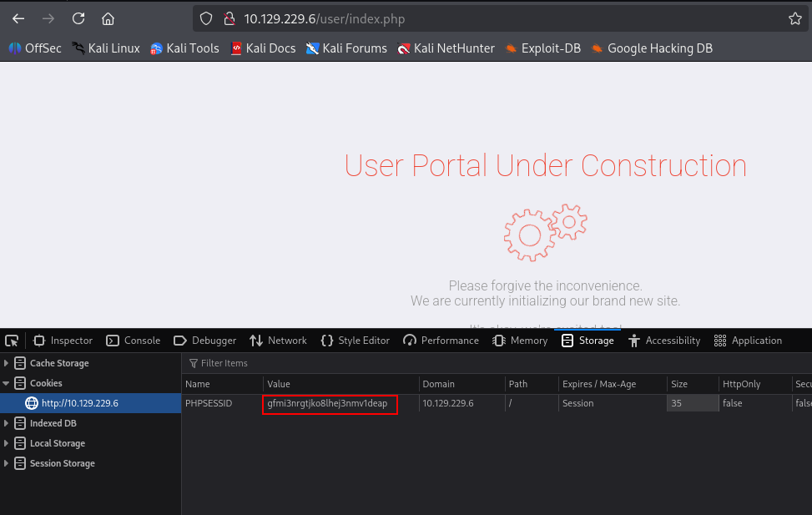Viewport: 812px width, 515px height.
Task: Open the Style Editor tab
Action: pos(356,341)
